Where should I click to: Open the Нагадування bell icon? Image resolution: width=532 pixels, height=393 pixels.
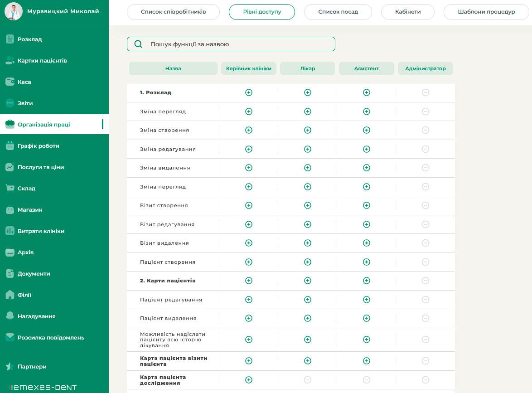(x=10, y=316)
